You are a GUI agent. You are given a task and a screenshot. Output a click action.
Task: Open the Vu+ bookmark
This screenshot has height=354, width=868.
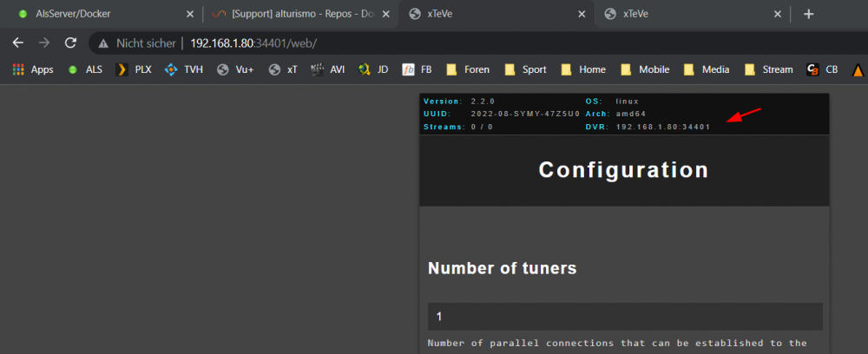coord(235,69)
